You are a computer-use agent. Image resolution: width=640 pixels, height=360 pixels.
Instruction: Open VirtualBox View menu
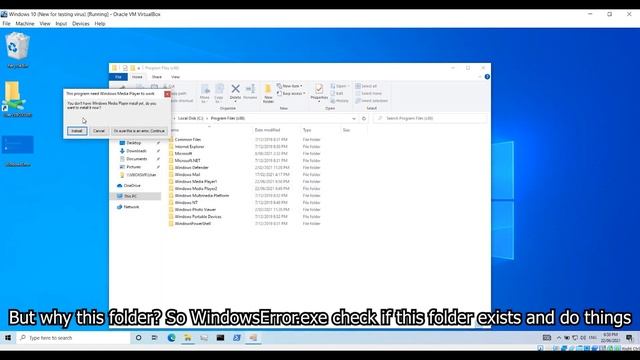click(45, 24)
